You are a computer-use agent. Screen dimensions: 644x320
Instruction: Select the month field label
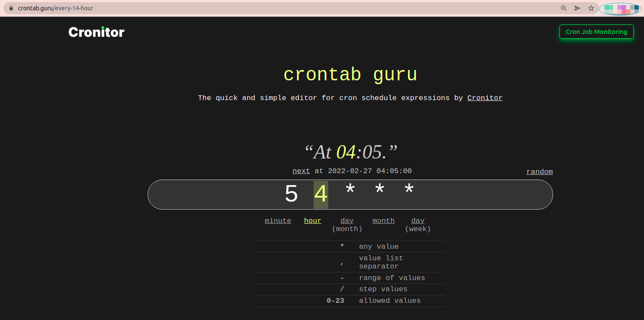pyautogui.click(x=384, y=221)
